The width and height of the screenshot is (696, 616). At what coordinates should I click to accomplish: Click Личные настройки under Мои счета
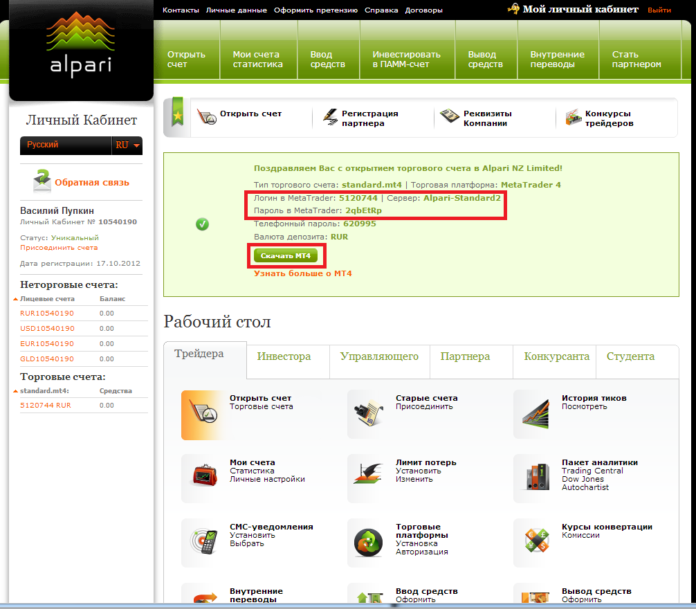coord(267,479)
